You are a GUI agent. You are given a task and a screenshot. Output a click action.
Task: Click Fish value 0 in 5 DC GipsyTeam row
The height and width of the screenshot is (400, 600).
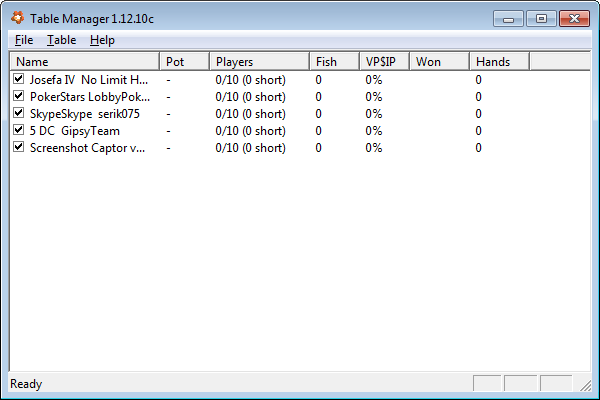(x=318, y=131)
